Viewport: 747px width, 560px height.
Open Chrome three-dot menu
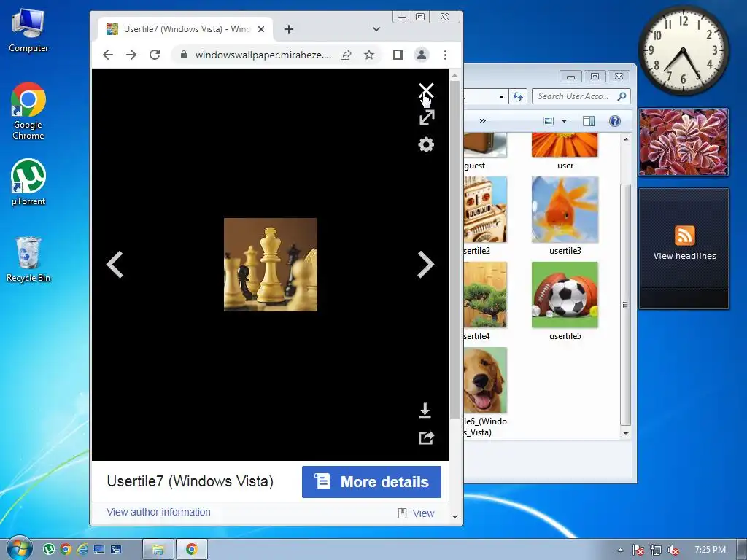click(x=445, y=55)
